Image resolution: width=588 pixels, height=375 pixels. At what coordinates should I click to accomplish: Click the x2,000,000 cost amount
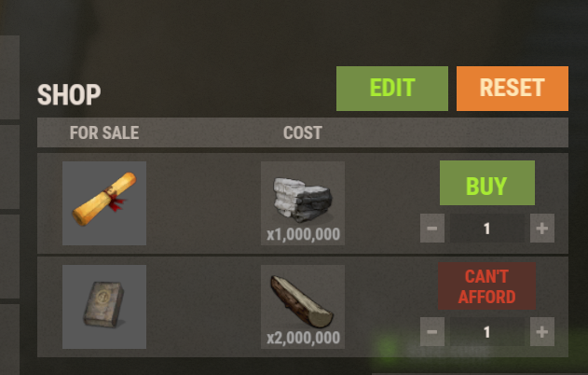tap(303, 339)
